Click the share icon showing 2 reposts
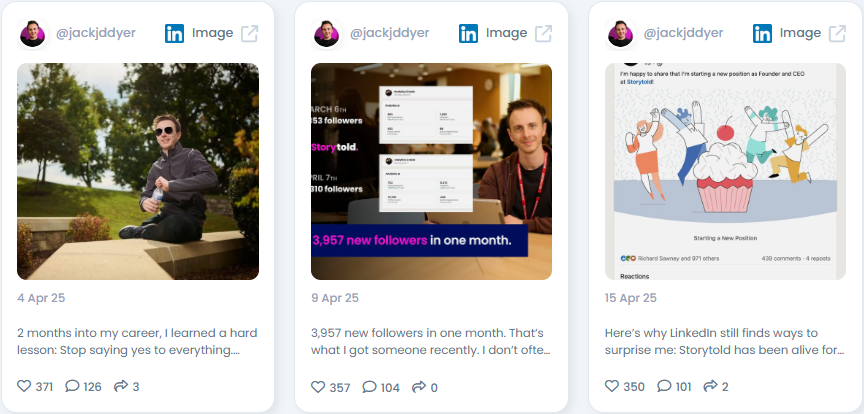This screenshot has height=414, width=864. pyautogui.click(x=711, y=386)
